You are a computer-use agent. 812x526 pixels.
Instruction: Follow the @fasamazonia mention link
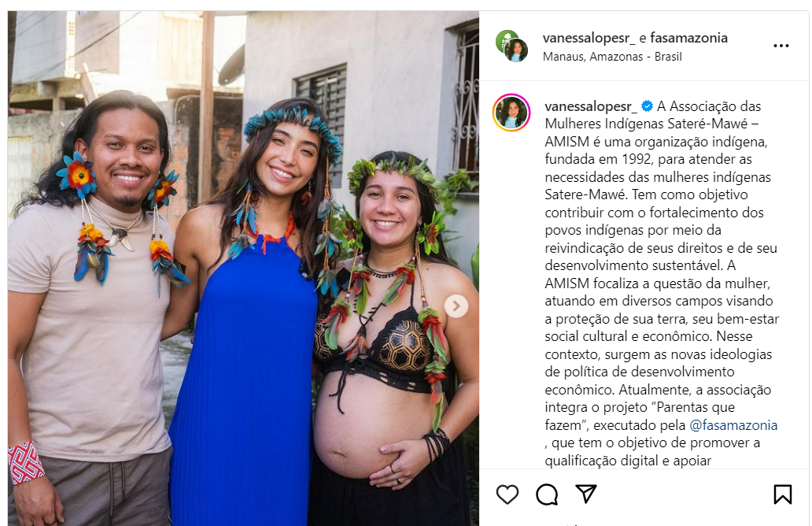point(733,425)
